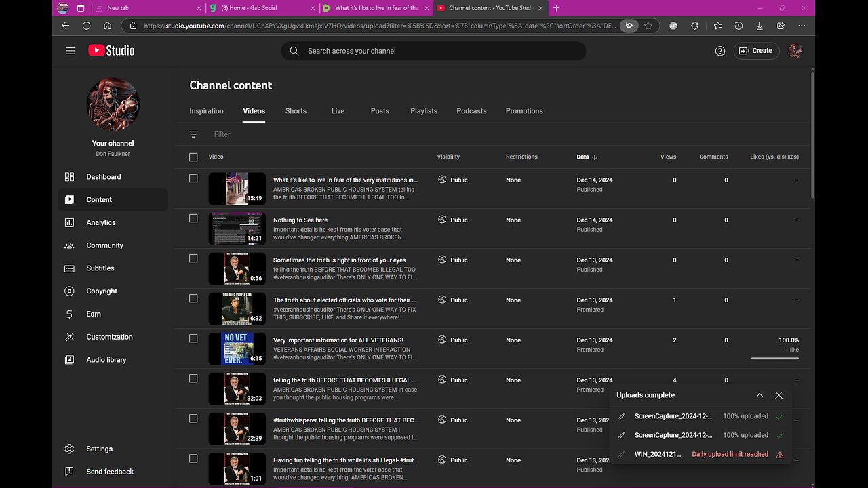Switch to the New tab browser tab
The height and width of the screenshot is (488, 868).
pyautogui.click(x=147, y=8)
